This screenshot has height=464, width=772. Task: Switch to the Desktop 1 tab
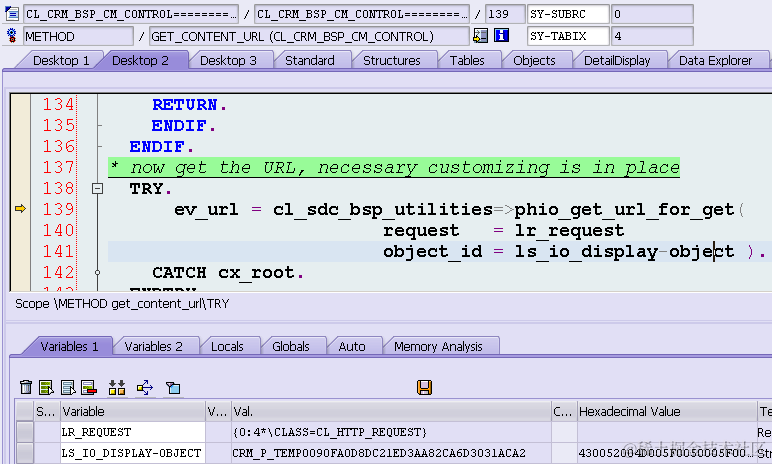tap(61, 61)
